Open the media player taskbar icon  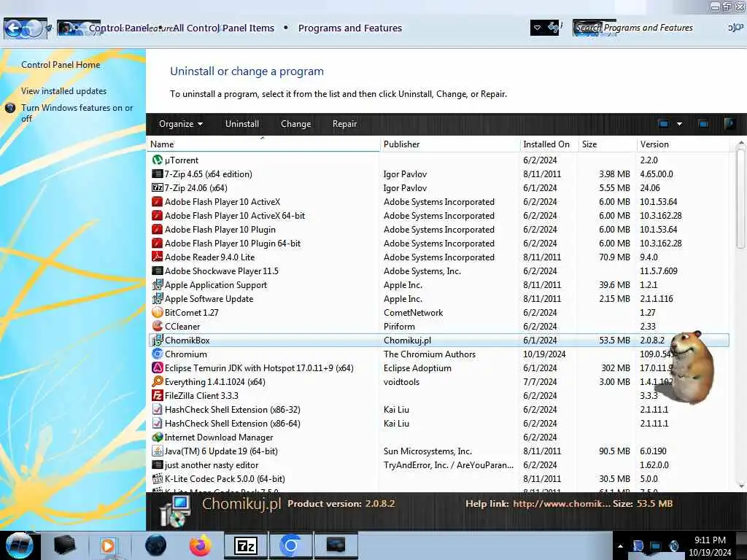click(108, 545)
